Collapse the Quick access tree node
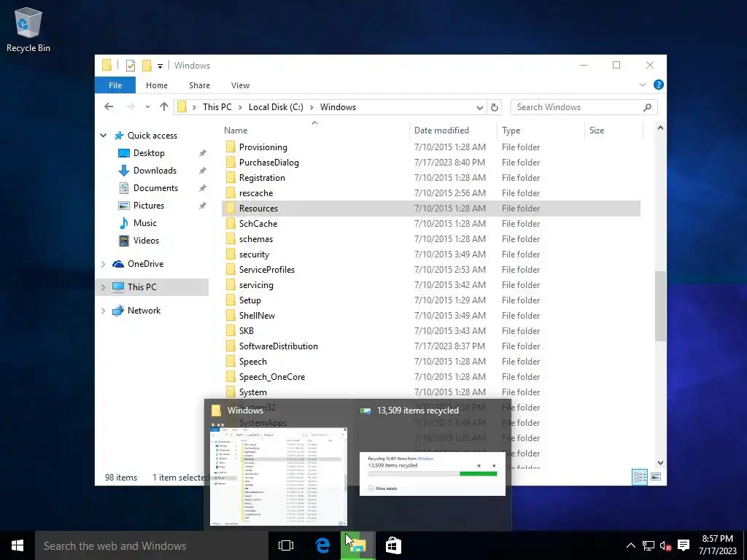The height and width of the screenshot is (560, 747). click(104, 136)
